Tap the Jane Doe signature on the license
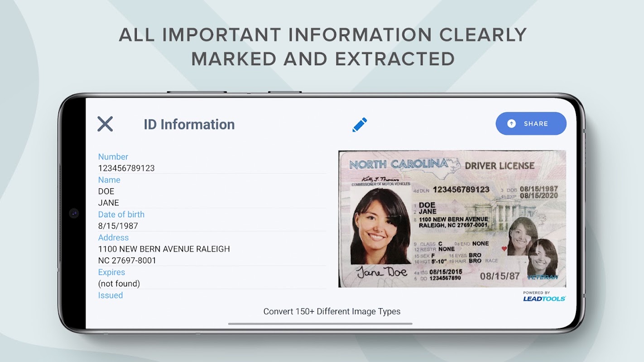This screenshot has height=362, width=644. point(382,271)
